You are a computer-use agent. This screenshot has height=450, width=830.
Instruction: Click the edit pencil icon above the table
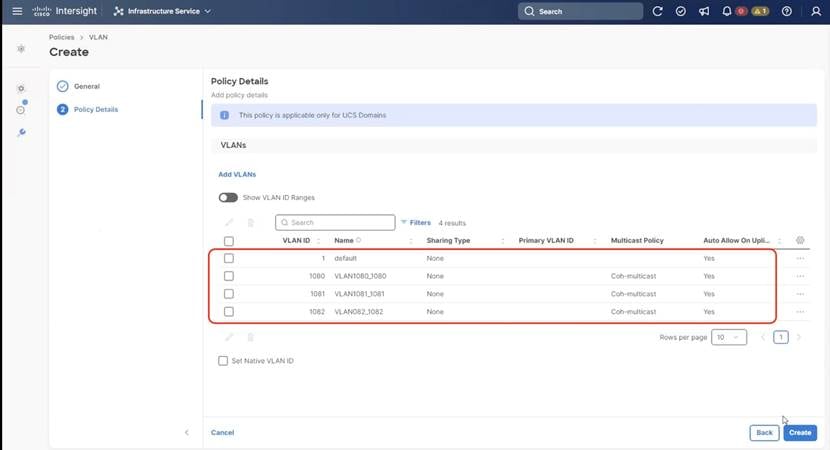[x=229, y=222]
